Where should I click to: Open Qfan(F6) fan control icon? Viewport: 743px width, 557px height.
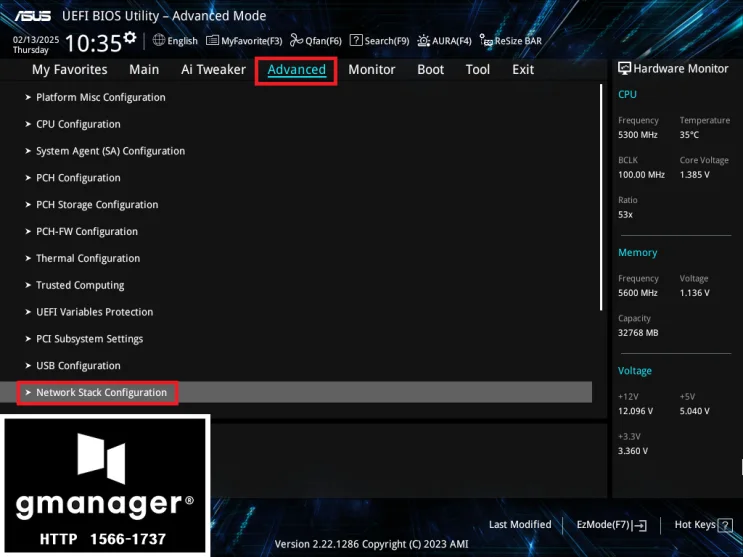(297, 40)
